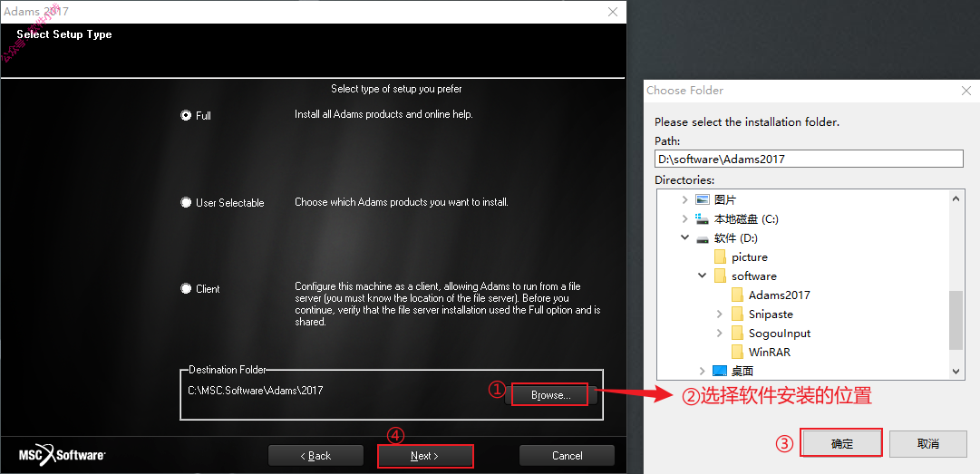
Task: Choose the User Selectable setup option
Action: click(186, 202)
